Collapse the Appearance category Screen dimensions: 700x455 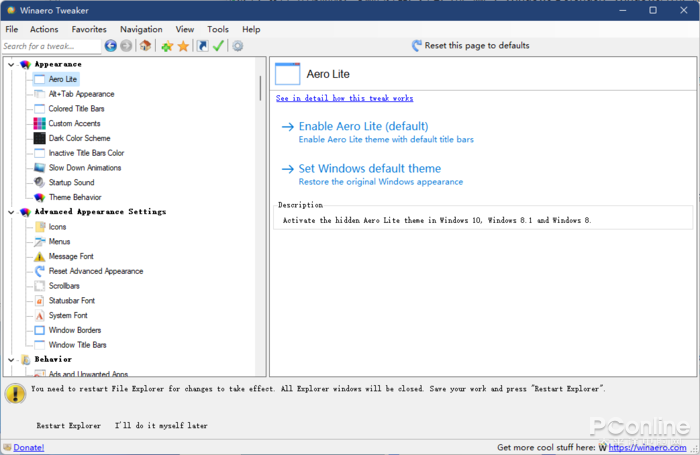coord(11,64)
